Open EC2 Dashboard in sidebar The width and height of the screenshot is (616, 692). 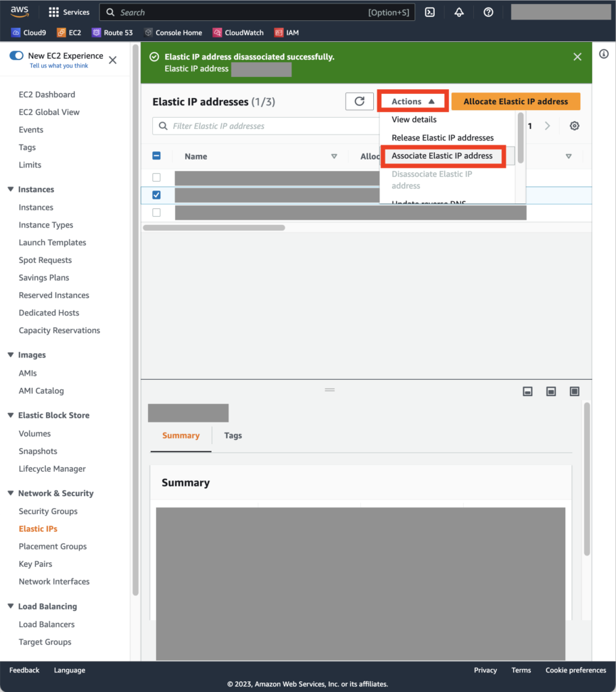click(x=47, y=95)
